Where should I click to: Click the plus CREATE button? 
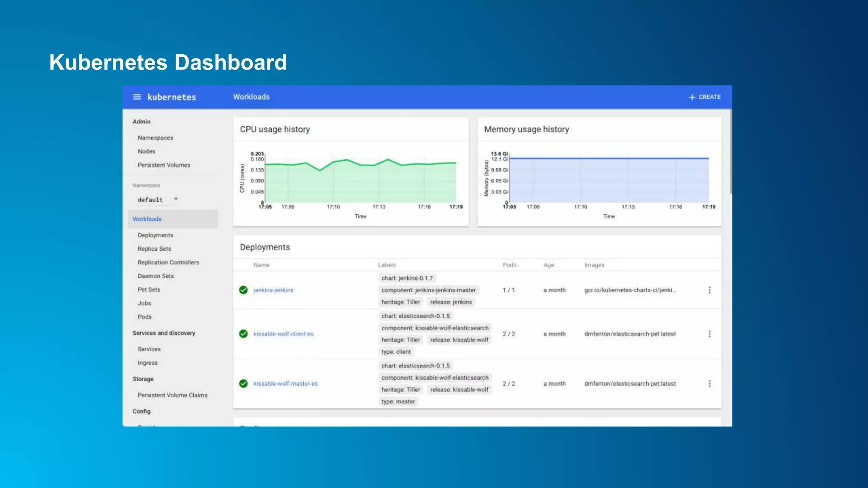[x=704, y=97]
